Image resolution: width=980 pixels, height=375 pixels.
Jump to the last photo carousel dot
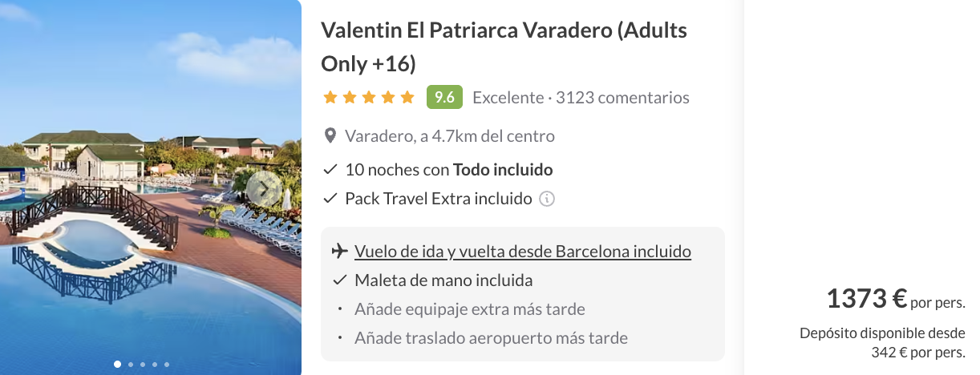(167, 365)
